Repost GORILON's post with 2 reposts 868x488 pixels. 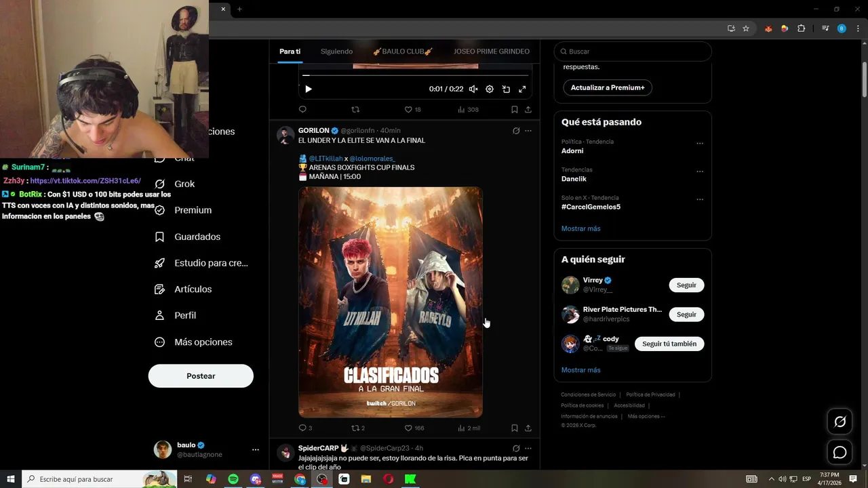[x=358, y=428]
